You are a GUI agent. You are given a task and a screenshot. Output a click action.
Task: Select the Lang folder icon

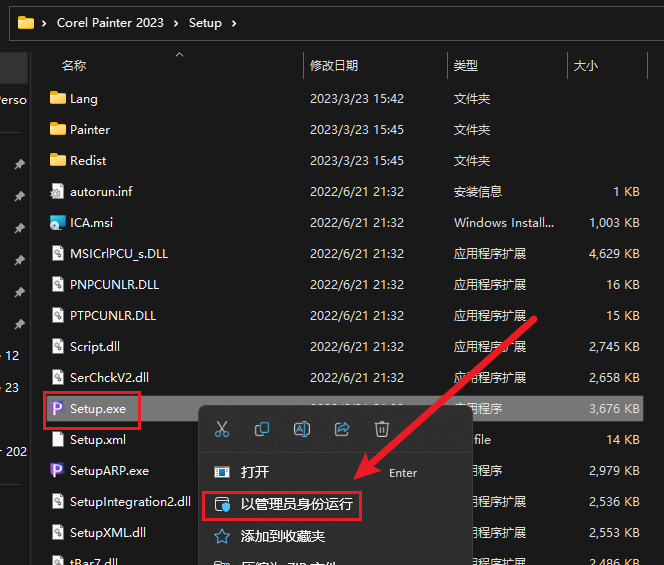(x=58, y=98)
